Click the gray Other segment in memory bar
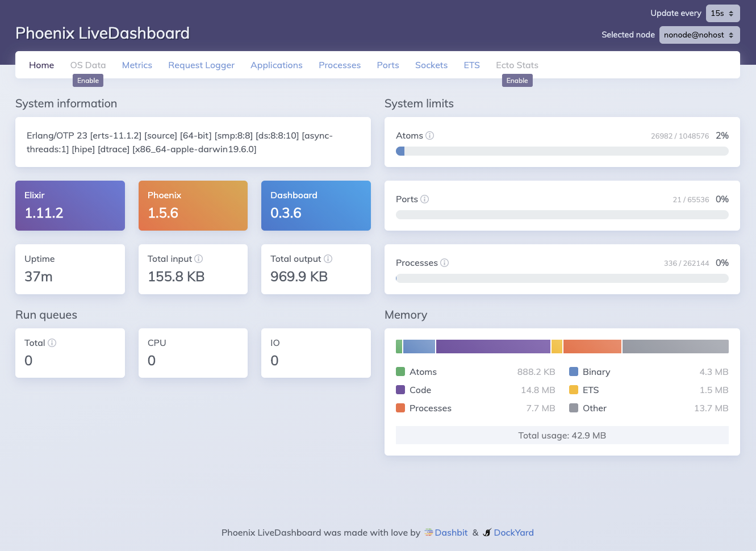 click(x=675, y=347)
